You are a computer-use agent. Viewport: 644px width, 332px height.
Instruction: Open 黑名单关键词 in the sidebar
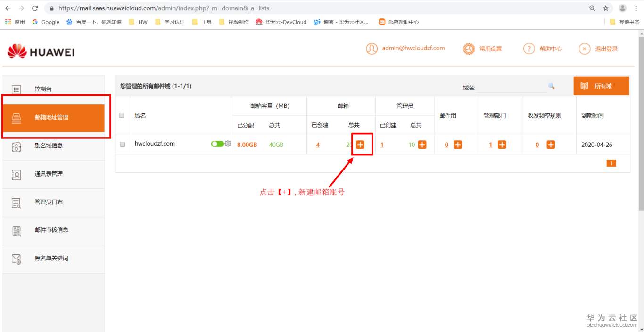pos(53,259)
